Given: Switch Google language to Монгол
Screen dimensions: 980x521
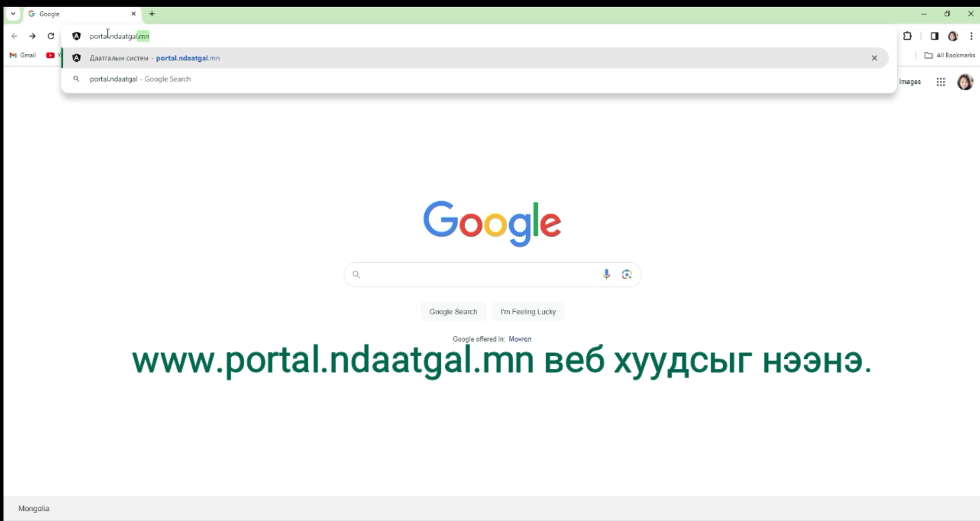Looking at the screenshot, I should click(520, 339).
